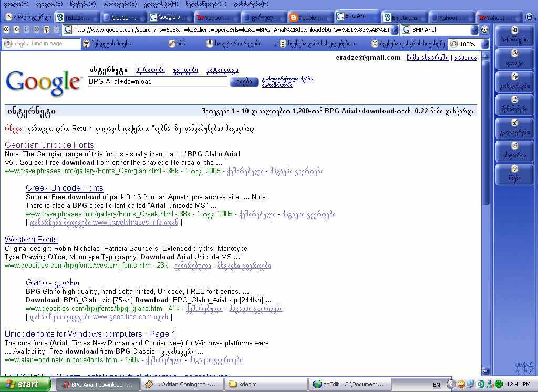Open the File menu (ფაილი)

click(15, 4)
